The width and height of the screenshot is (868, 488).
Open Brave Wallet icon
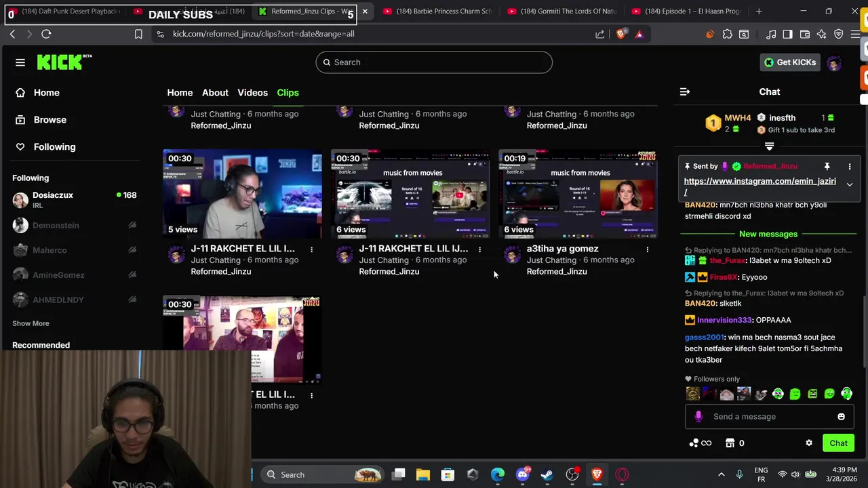pos(805,34)
